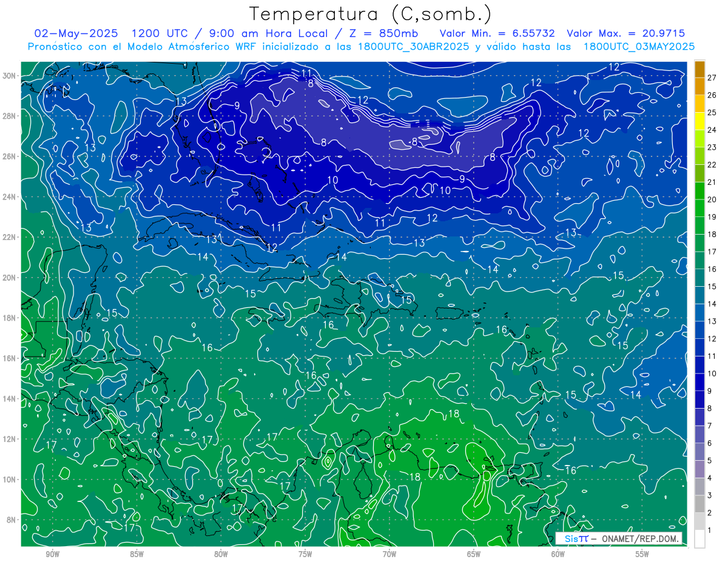Click the longitude axis label "80W"

point(221,554)
